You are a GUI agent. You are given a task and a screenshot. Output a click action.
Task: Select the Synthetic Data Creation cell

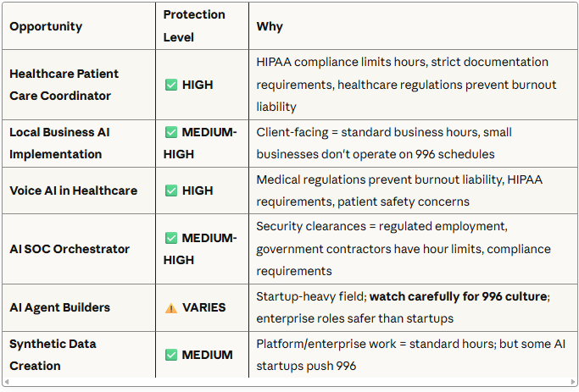[x=53, y=355]
